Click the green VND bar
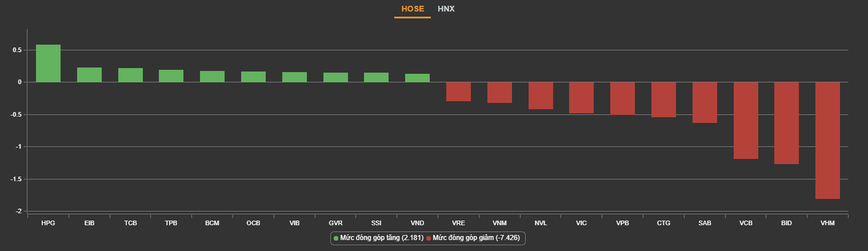This screenshot has width=868, height=251. (417, 78)
